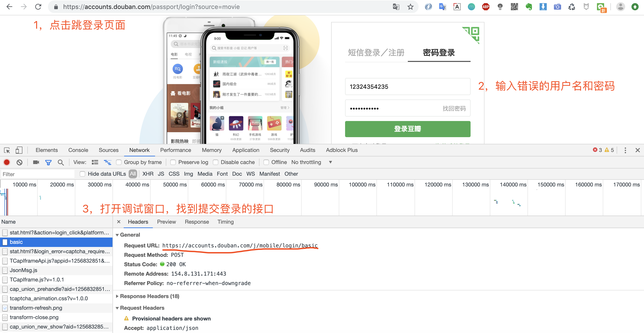Click the device toolbar toggle icon

click(x=18, y=150)
